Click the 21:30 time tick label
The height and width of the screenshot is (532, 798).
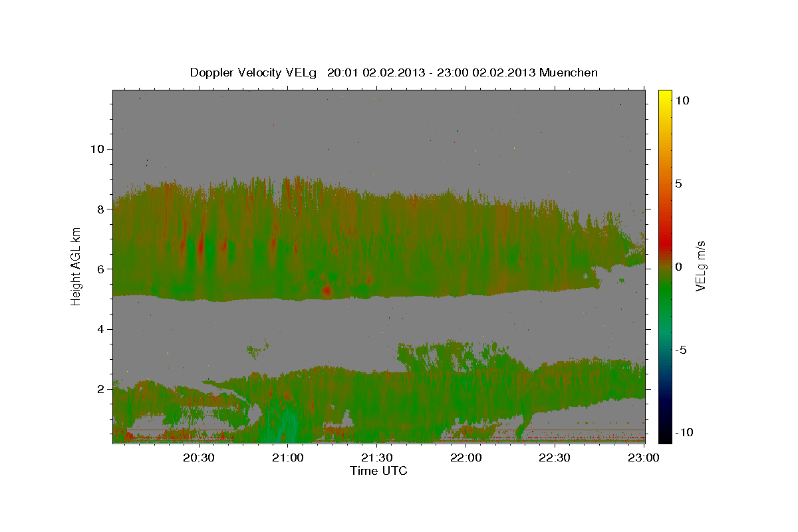(377, 458)
